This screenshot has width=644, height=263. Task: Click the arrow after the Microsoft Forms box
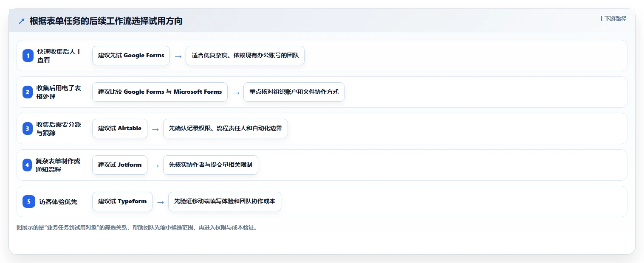236,92
